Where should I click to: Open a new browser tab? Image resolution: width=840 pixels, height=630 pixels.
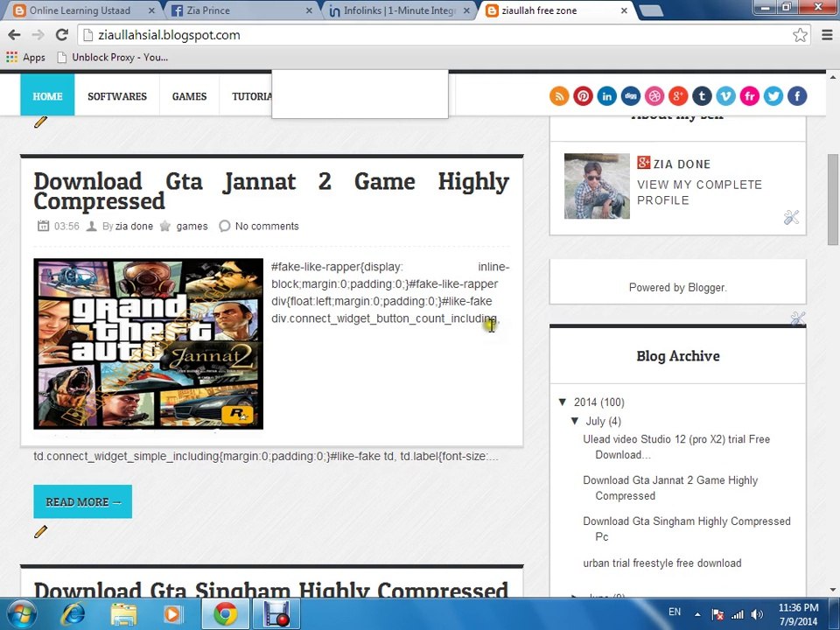(x=650, y=10)
